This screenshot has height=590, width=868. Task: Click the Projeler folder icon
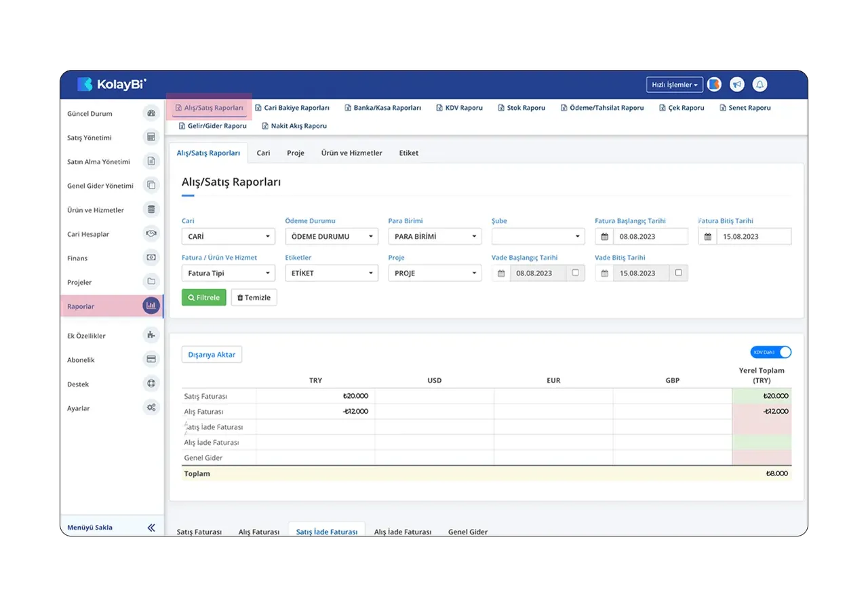coord(151,281)
